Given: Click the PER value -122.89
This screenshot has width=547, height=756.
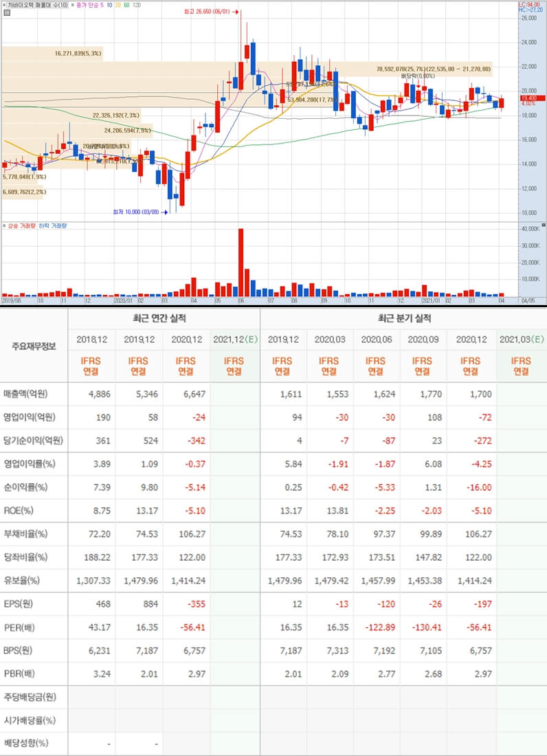Looking at the screenshot, I should coord(380,627).
